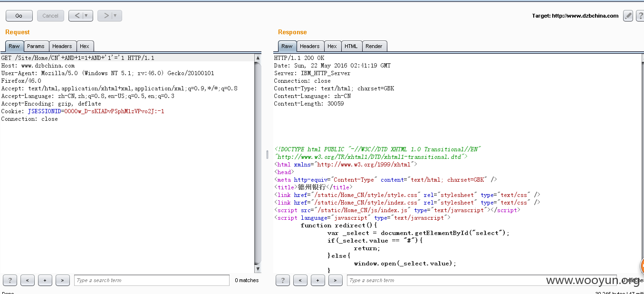
Task: Switch to Request Raw tab
Action: [x=14, y=46]
